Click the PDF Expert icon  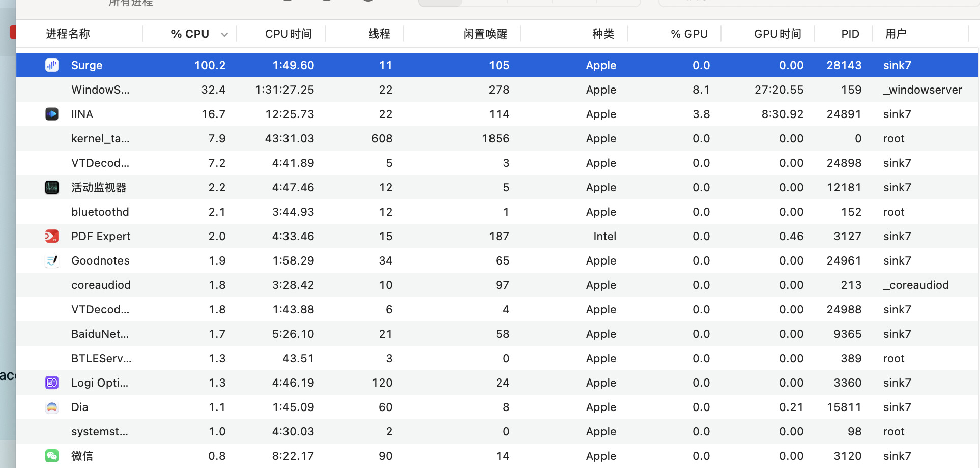click(52, 236)
